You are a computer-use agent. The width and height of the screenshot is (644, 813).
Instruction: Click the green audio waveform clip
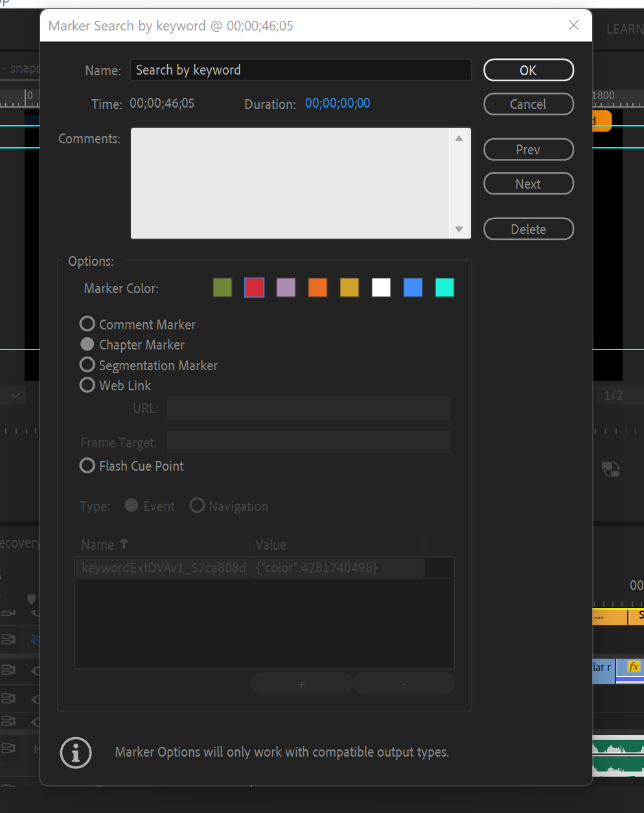(617, 755)
